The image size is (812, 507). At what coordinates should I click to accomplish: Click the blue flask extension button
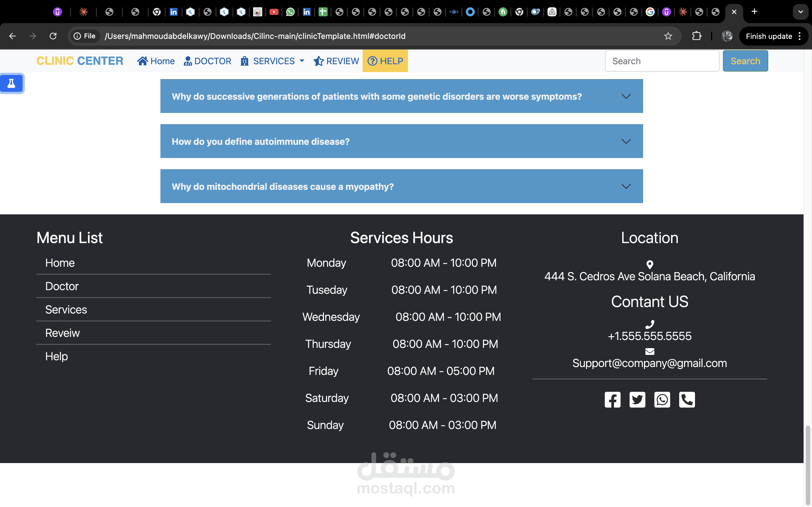click(x=11, y=83)
